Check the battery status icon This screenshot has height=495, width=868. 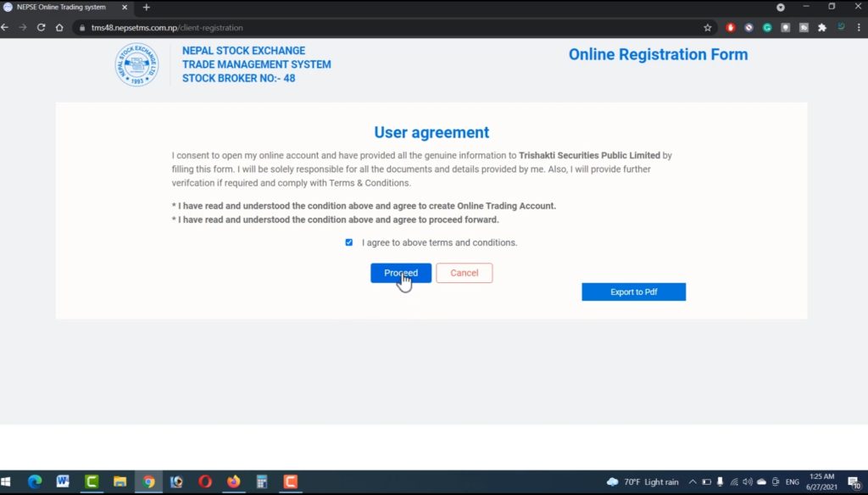[x=706, y=481]
